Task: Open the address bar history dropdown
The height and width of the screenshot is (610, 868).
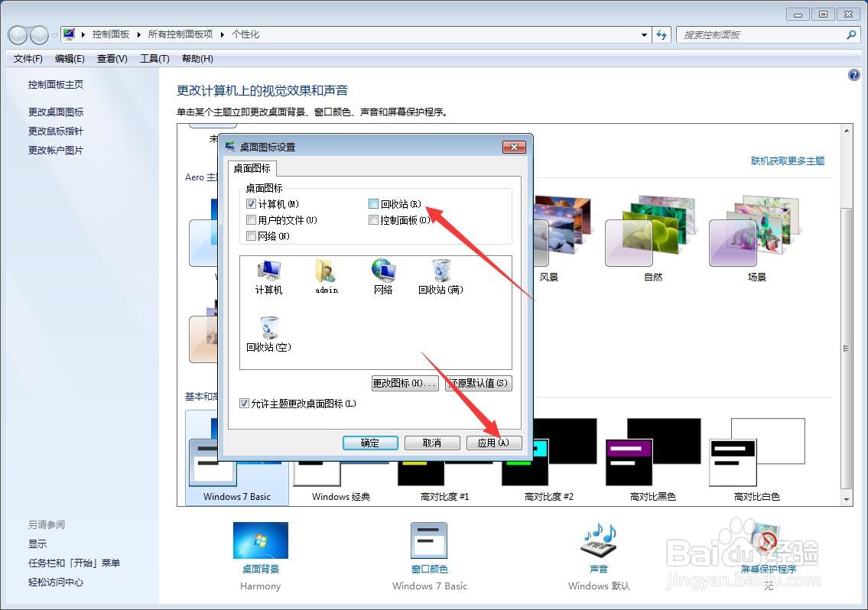Action: tap(645, 35)
